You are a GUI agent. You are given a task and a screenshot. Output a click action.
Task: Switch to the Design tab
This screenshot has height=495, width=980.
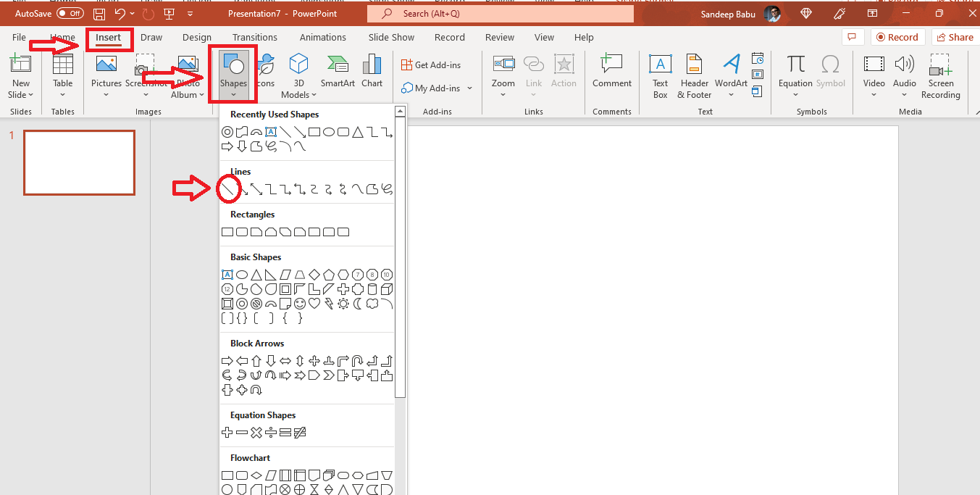click(x=196, y=38)
